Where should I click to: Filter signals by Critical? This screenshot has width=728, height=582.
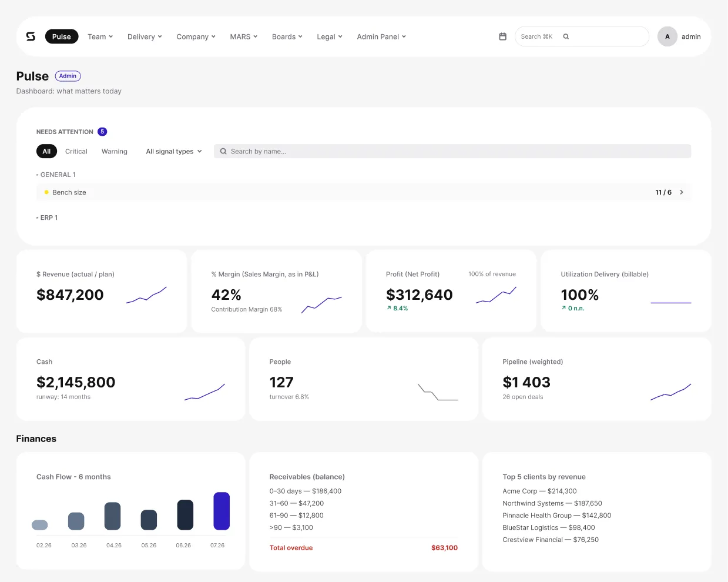(x=76, y=152)
